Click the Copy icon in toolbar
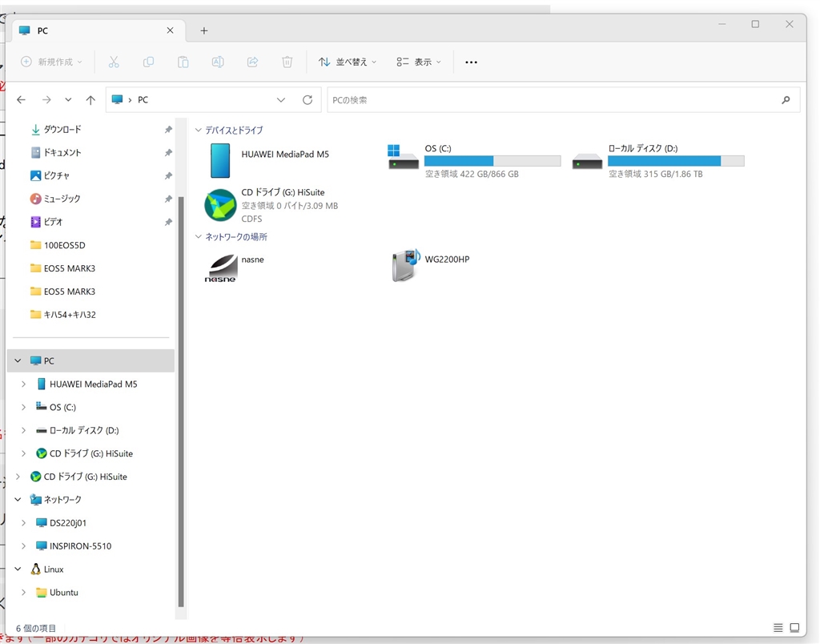This screenshot has height=644, width=820. [148, 62]
